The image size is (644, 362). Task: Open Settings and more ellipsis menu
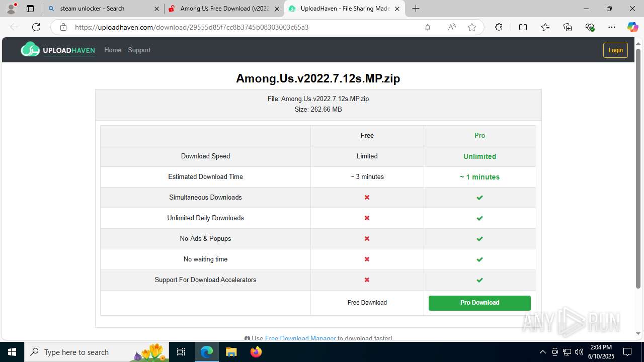pos(612,27)
